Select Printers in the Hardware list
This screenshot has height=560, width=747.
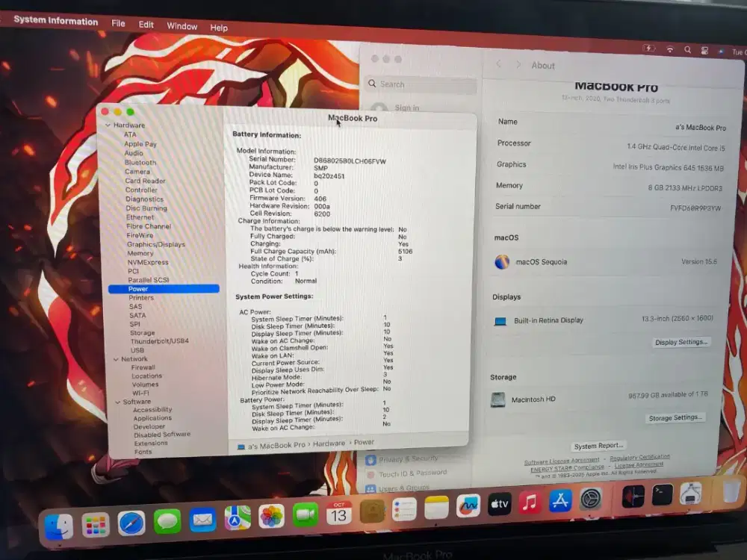(x=141, y=298)
